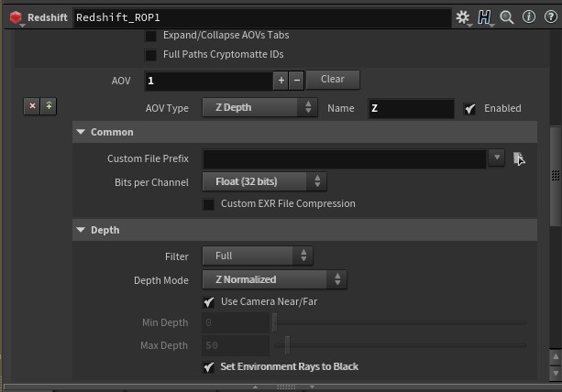
Task: Open the gear settings menu
Action: point(463,16)
